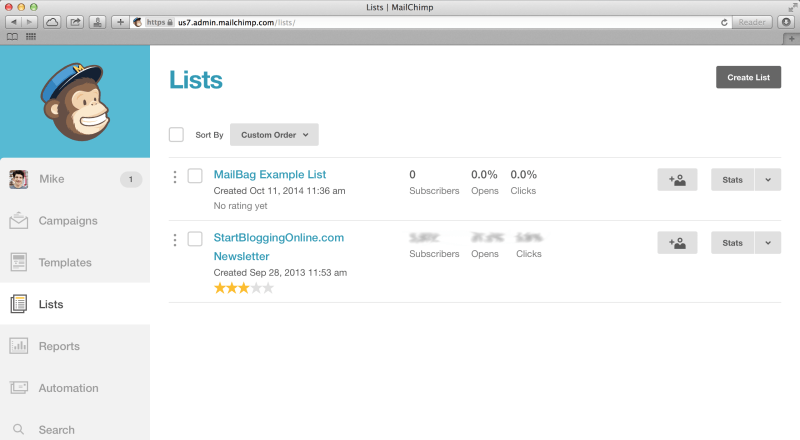
Task: Open a new tab with plus button
Action: coord(791,39)
